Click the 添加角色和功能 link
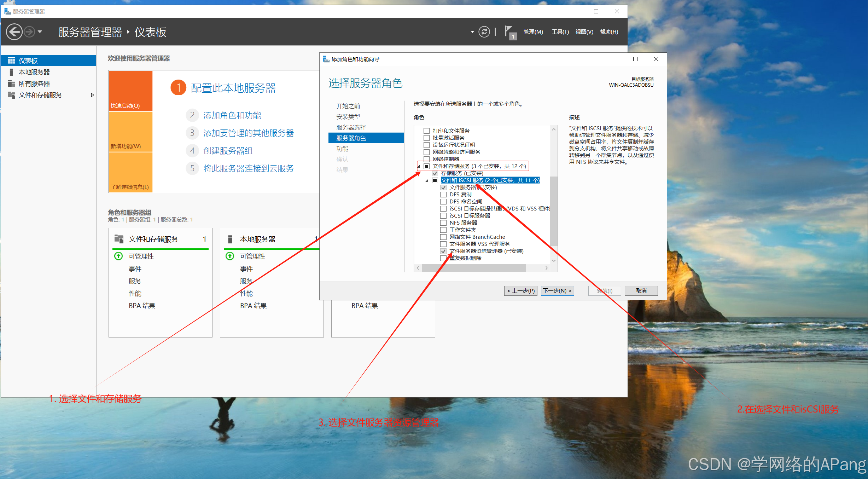868x479 pixels. point(232,115)
